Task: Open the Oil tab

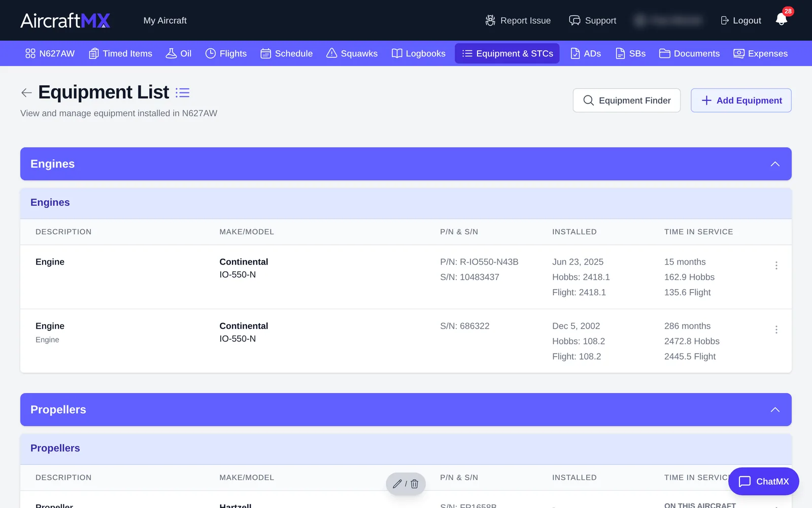Action: 179,53
